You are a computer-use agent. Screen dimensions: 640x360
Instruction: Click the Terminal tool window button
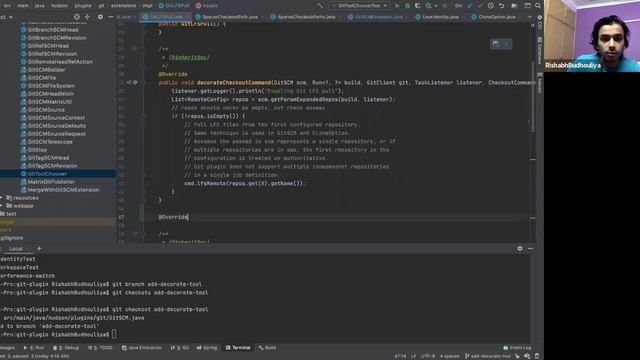click(x=238, y=348)
